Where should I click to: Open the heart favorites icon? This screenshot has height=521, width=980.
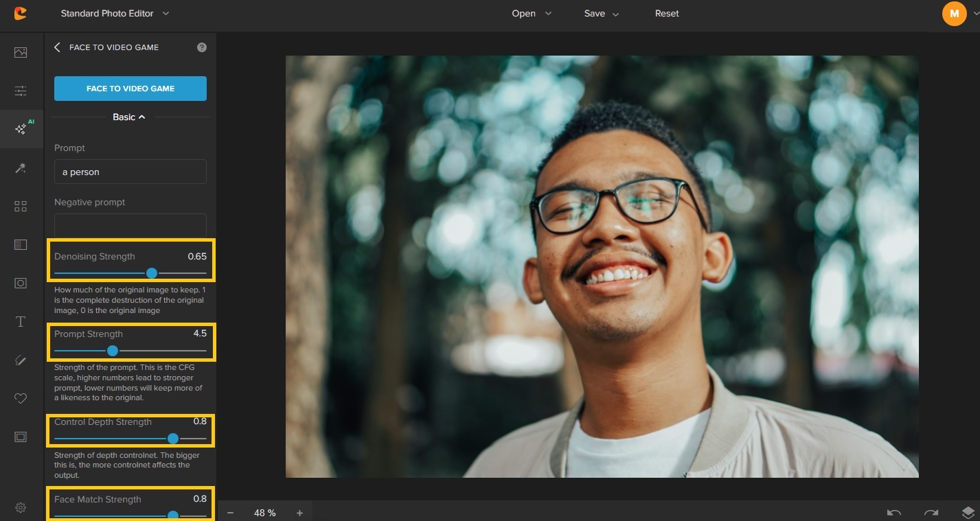[21, 399]
